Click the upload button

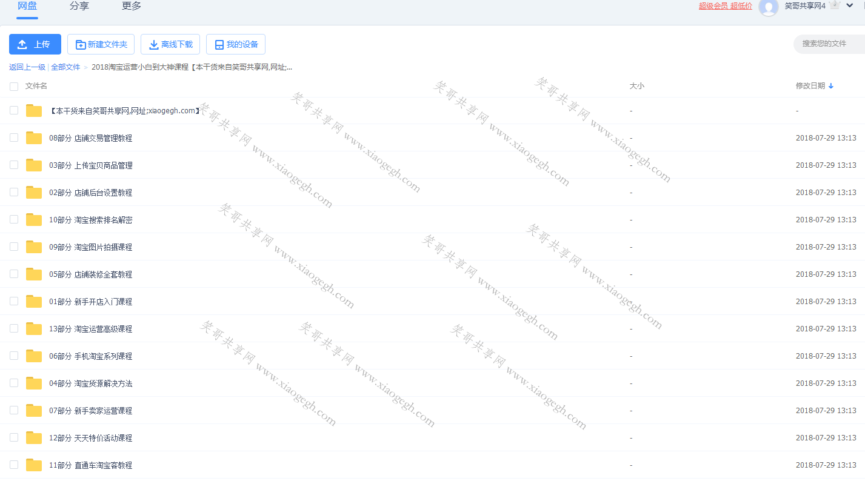pyautogui.click(x=35, y=44)
